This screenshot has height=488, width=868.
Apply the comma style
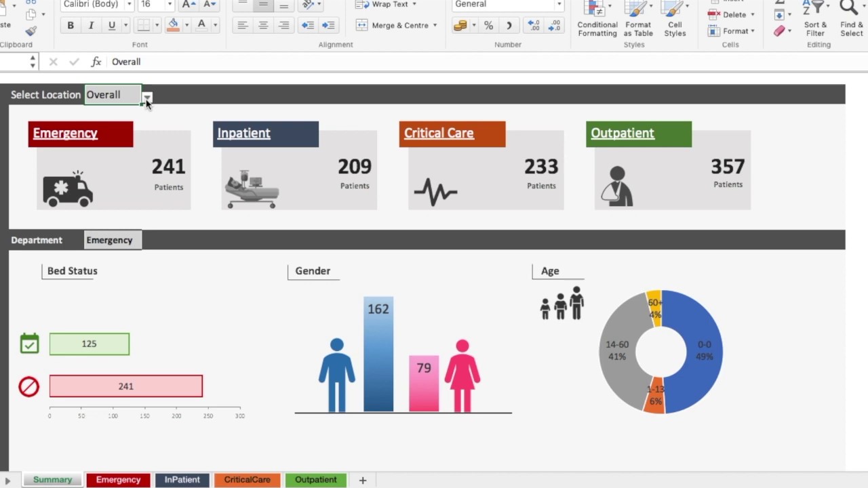[509, 26]
